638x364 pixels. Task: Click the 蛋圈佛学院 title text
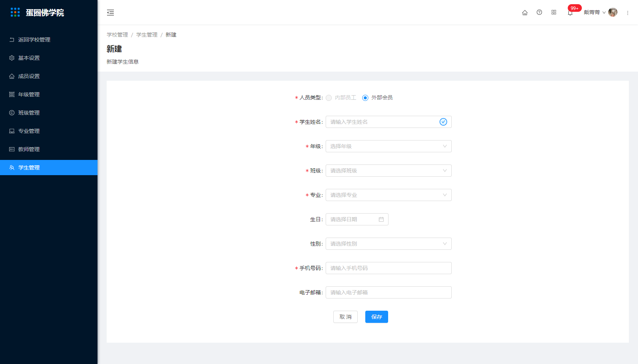(x=45, y=13)
